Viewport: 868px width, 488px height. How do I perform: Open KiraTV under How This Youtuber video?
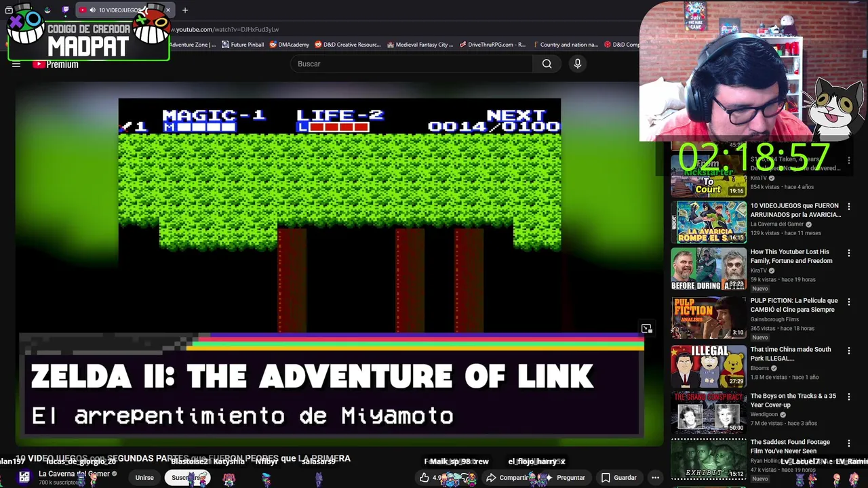click(759, 270)
